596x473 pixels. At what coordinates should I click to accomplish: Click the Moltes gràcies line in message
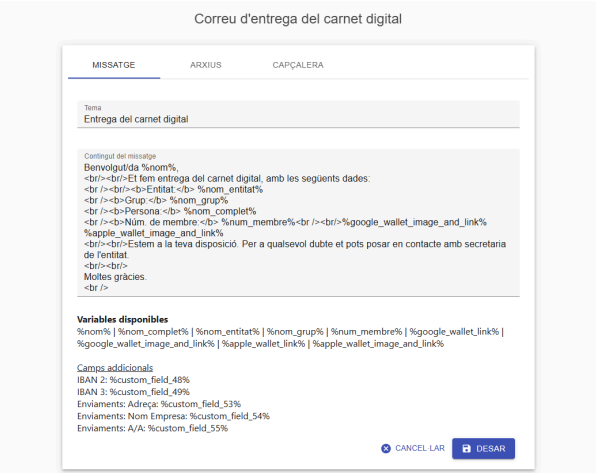click(115, 277)
